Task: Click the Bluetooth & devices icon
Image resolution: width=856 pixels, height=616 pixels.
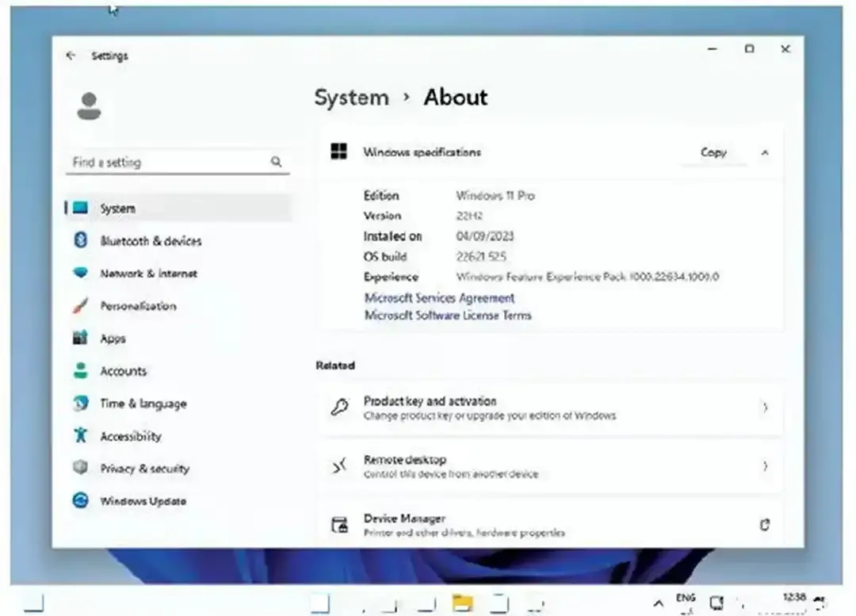Action: click(x=80, y=240)
